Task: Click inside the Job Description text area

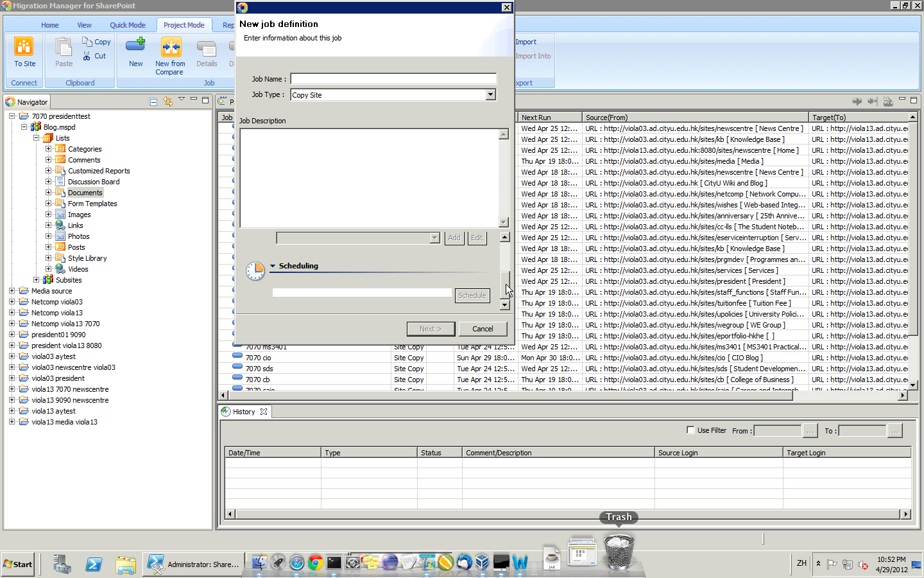Action: tap(370, 178)
